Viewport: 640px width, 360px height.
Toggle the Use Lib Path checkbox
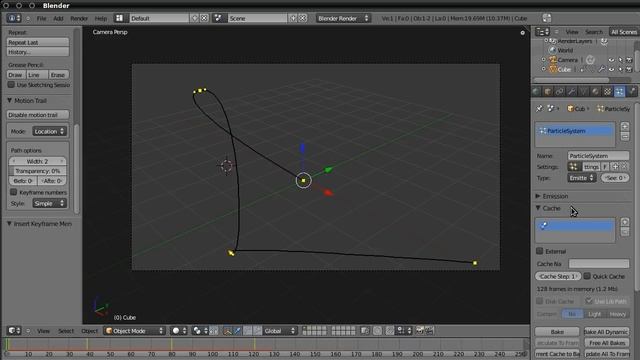589,301
